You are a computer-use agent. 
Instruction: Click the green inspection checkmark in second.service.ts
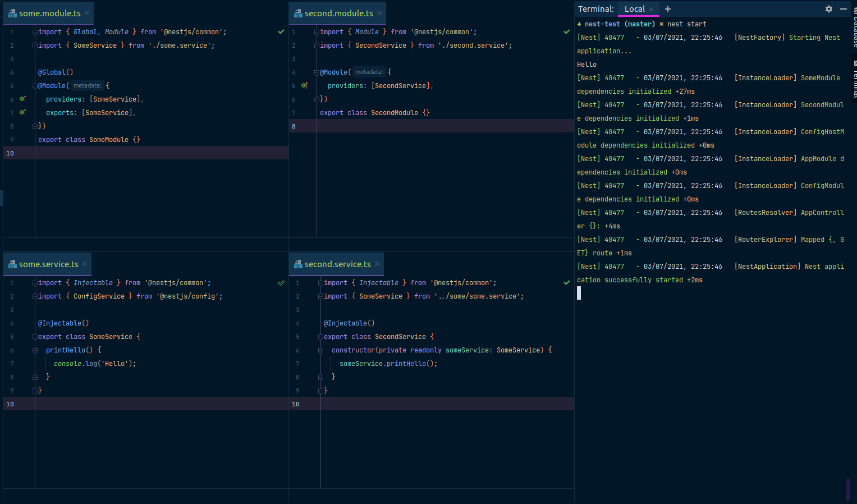567,283
